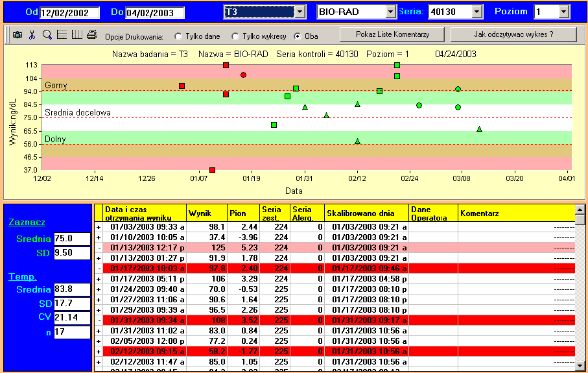This screenshot has width=588, height=373.
Task: Click the printer icon
Action: 92,35
